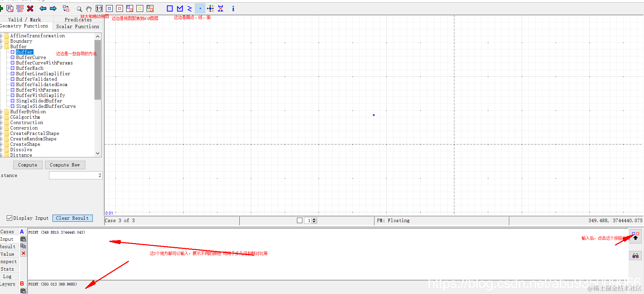
Task: Select the draw polygon tool
Action: click(170, 8)
